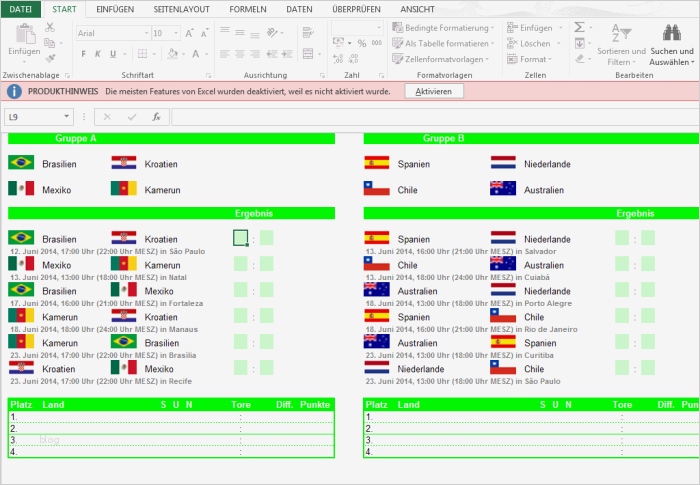Click the formula bar input area
The width and height of the screenshot is (700, 485).
435,117
